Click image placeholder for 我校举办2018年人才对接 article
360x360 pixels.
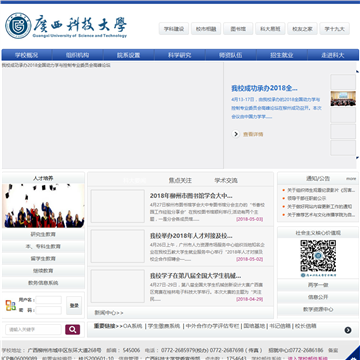click(x=118, y=246)
